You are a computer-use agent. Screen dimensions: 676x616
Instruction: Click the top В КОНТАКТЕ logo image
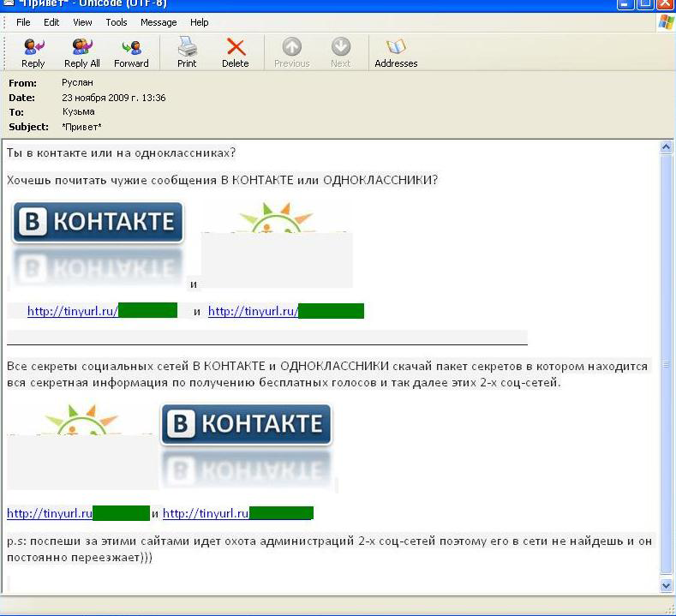point(98,244)
